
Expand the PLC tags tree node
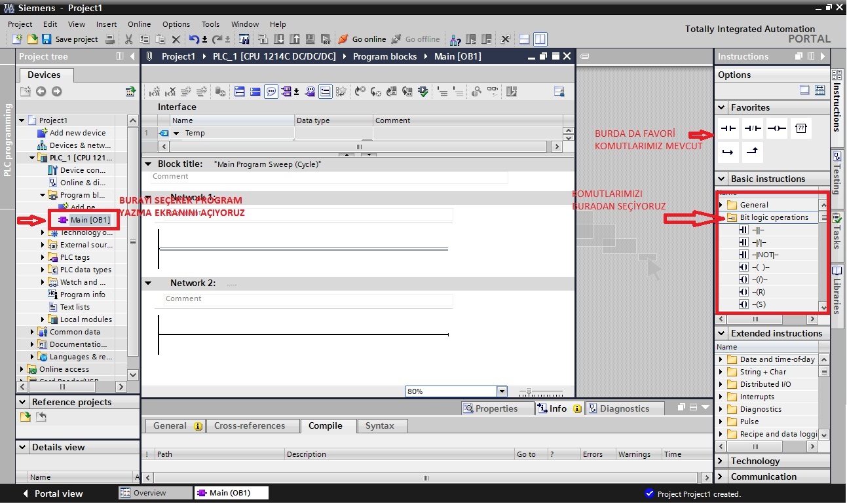tap(43, 257)
